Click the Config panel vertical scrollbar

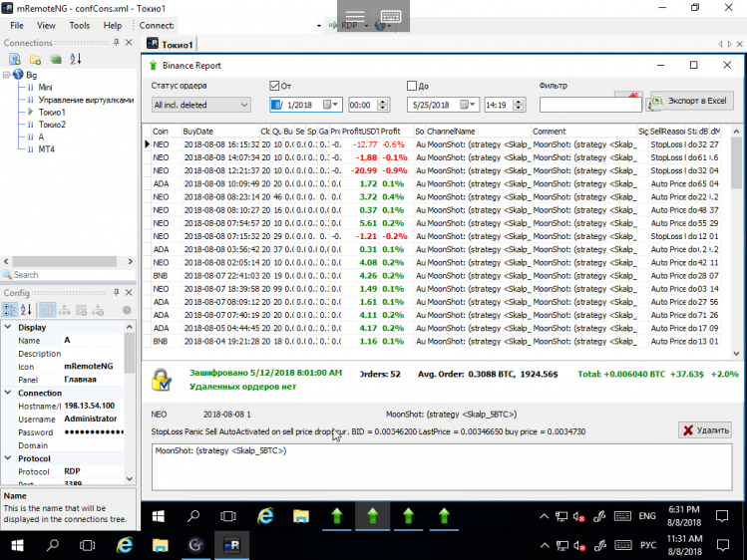(129, 403)
